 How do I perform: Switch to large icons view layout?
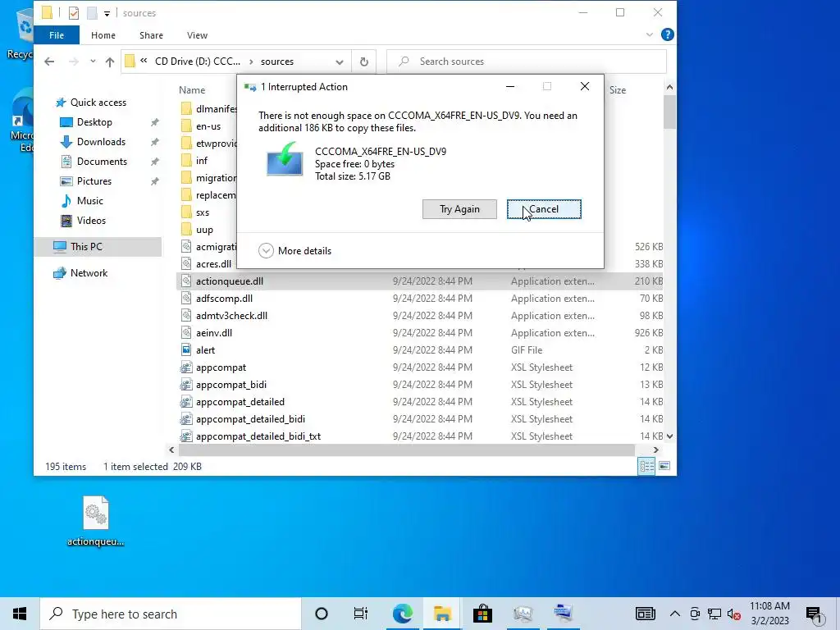pyautogui.click(x=664, y=466)
